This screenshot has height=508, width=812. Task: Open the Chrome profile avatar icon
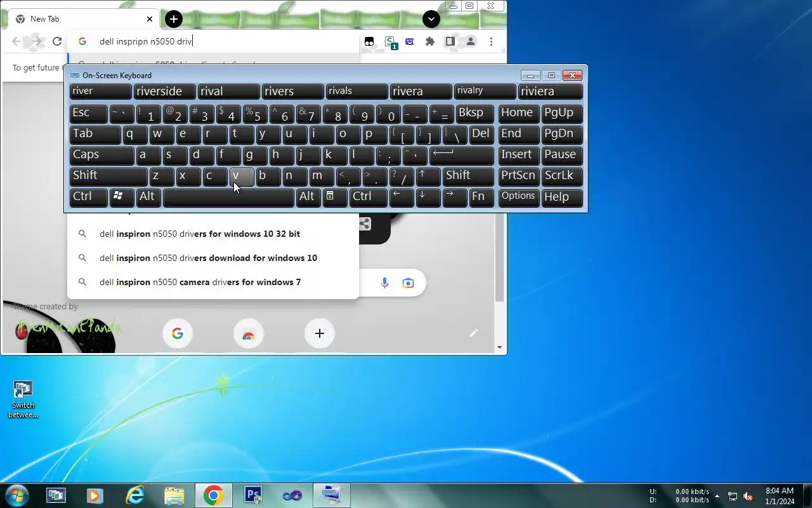[470, 41]
